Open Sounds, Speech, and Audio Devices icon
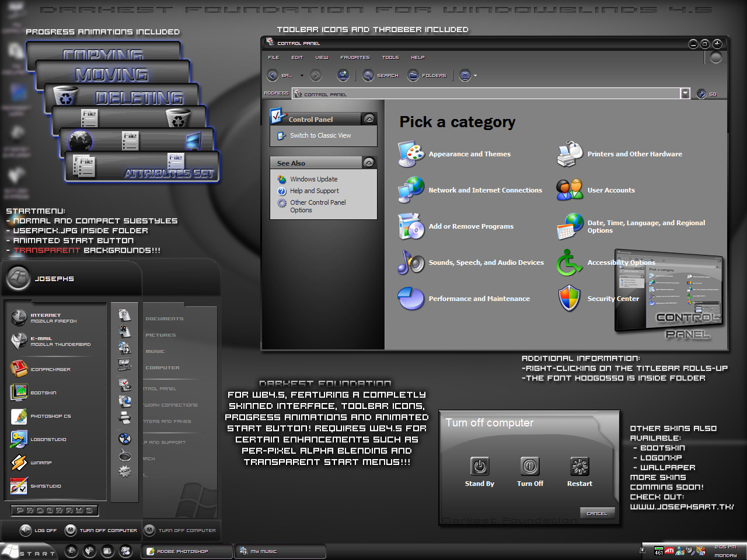This screenshot has width=747, height=560. coord(411,262)
